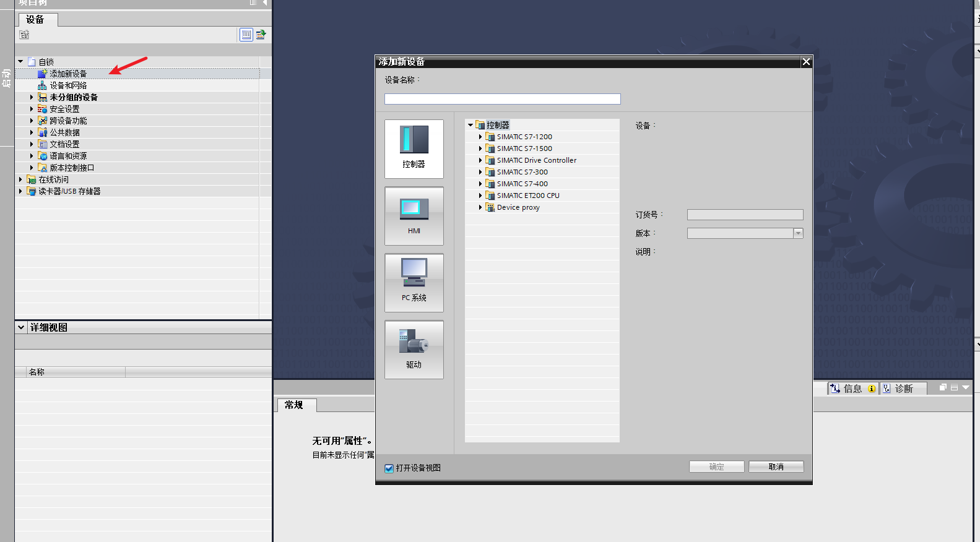Toggle the project tree table view icon
This screenshot has width=980, height=542.
coord(246,35)
